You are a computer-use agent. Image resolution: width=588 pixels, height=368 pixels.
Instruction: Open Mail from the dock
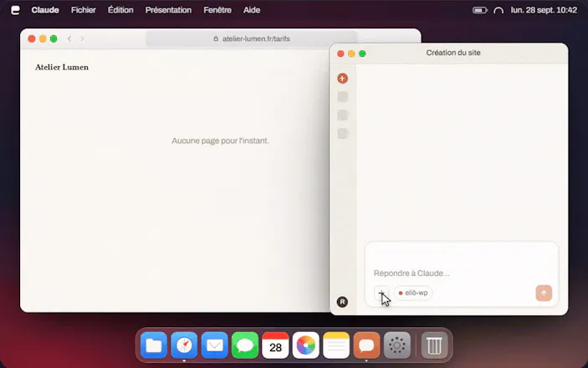[214, 345]
